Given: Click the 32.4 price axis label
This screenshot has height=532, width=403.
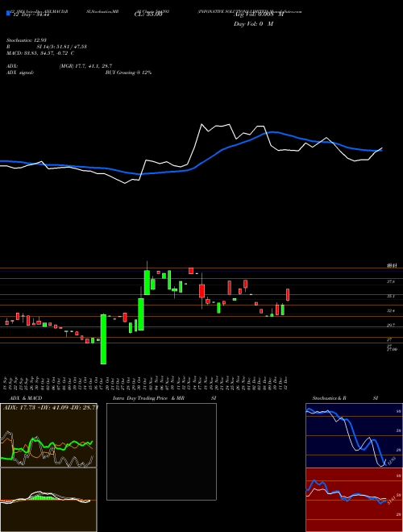Looking at the screenshot, I should tap(391, 310).
